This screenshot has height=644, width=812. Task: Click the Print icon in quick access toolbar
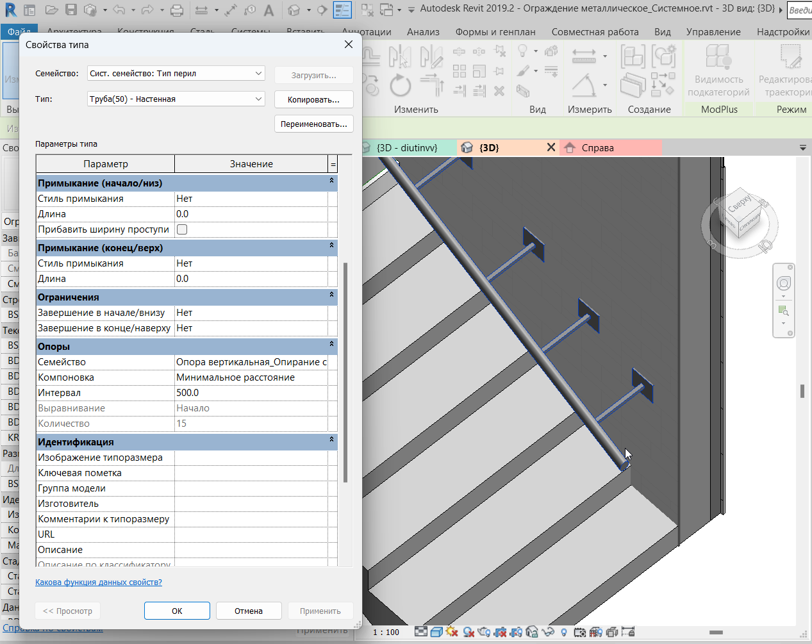click(x=177, y=10)
